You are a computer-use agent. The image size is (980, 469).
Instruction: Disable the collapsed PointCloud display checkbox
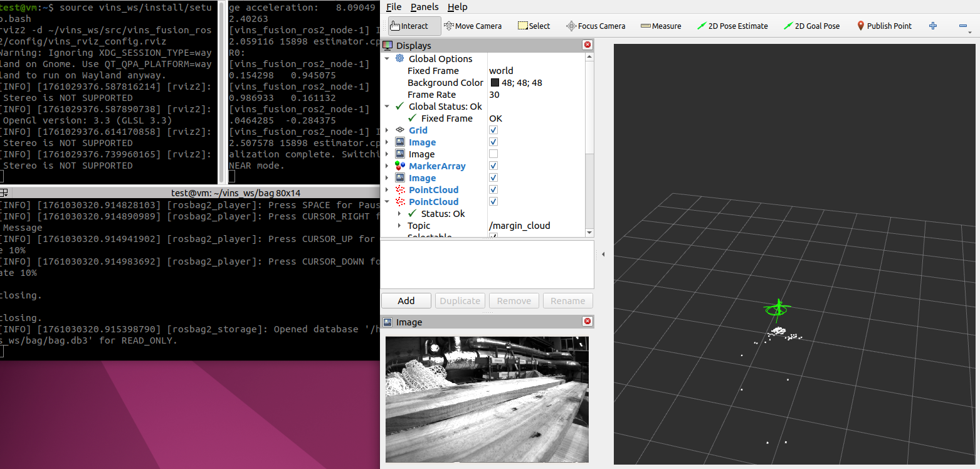click(493, 189)
